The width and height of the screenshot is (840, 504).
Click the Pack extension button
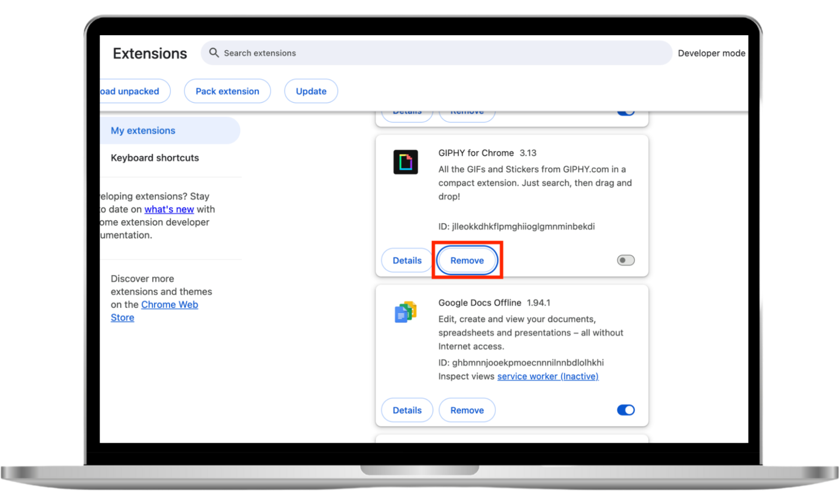point(227,91)
